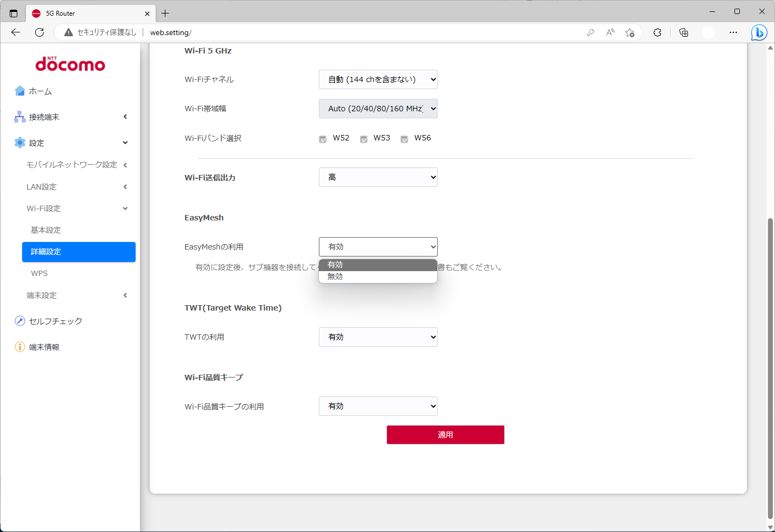Collapse the Wi-Fi設定 chevron
775x532 pixels.
tap(125, 208)
